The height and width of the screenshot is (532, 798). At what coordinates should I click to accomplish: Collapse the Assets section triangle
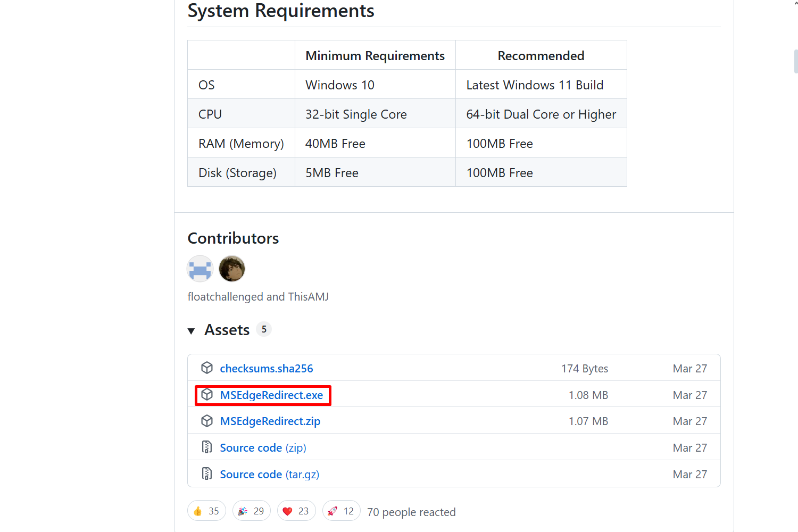click(x=192, y=331)
